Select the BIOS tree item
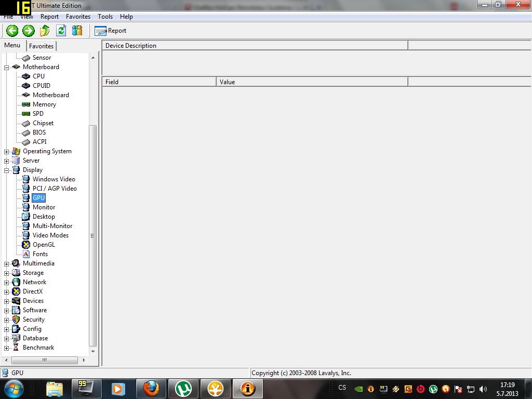The height and width of the screenshot is (399, 532). 39,132
